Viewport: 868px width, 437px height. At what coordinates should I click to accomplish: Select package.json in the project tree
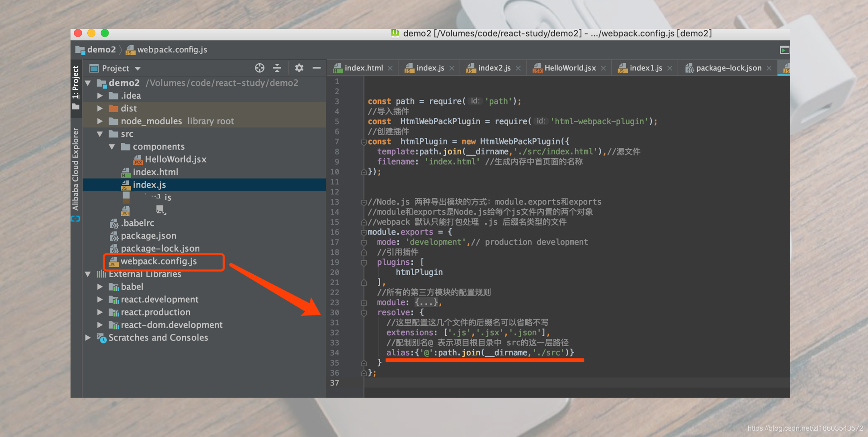point(148,236)
